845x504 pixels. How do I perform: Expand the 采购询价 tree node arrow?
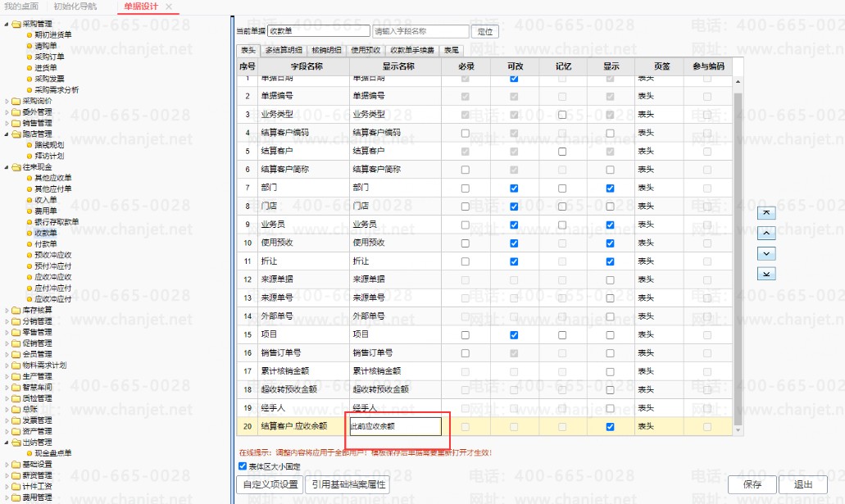pos(7,101)
